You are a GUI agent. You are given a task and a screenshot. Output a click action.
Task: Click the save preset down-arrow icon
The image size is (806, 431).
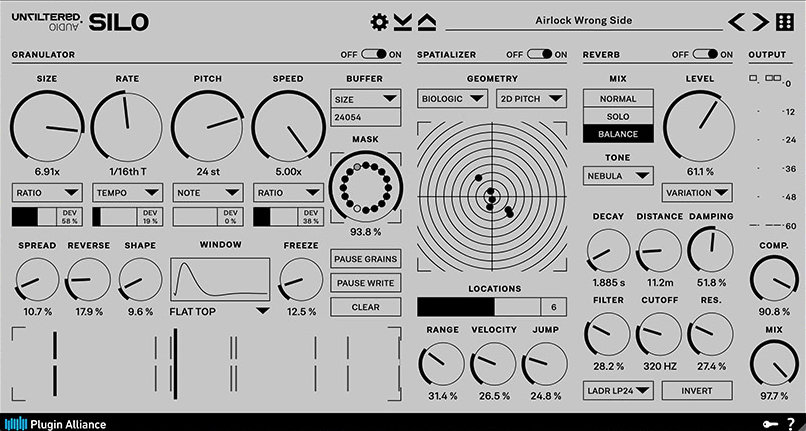pyautogui.click(x=403, y=22)
